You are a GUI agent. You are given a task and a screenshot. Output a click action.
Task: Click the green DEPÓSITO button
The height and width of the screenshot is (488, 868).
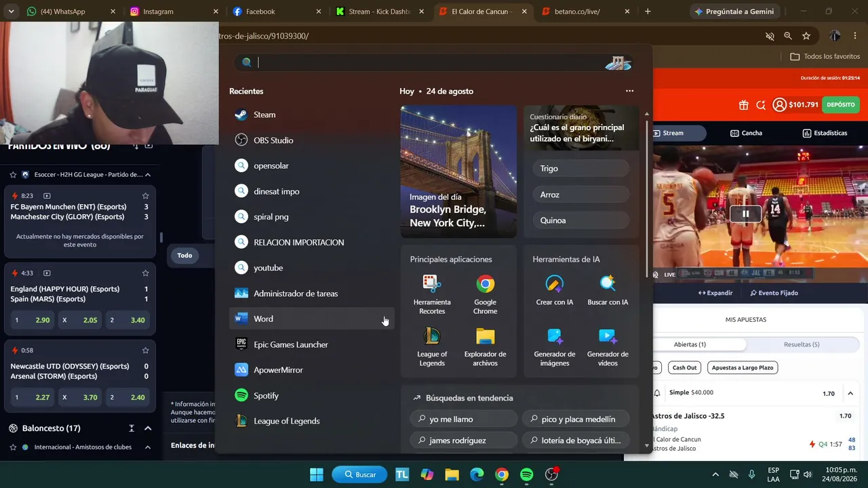coord(841,105)
